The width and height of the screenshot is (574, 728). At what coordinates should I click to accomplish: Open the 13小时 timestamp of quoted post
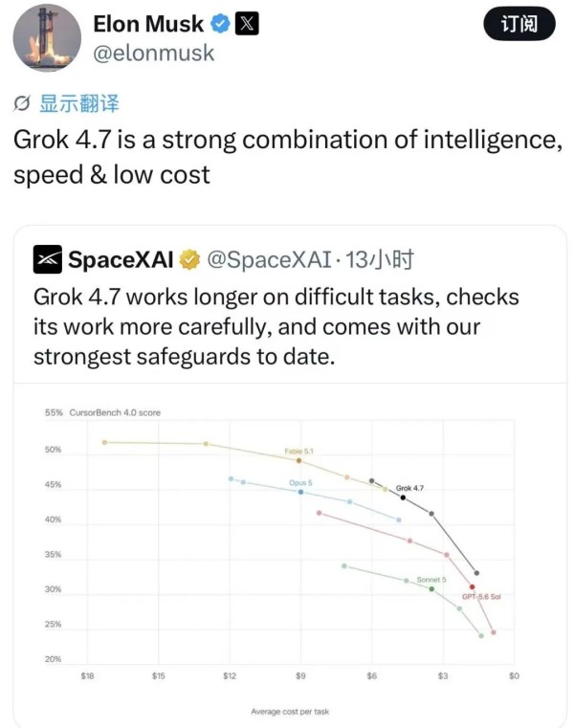click(379, 259)
